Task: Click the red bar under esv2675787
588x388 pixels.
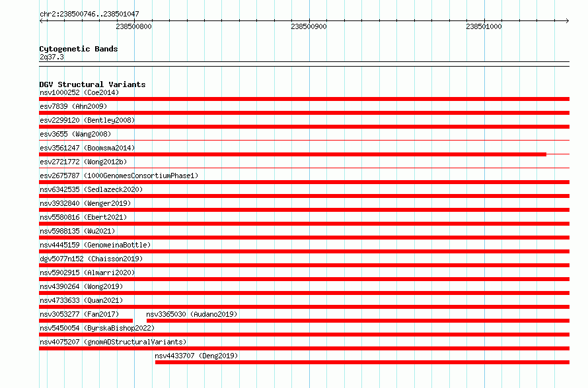Action: 304,182
